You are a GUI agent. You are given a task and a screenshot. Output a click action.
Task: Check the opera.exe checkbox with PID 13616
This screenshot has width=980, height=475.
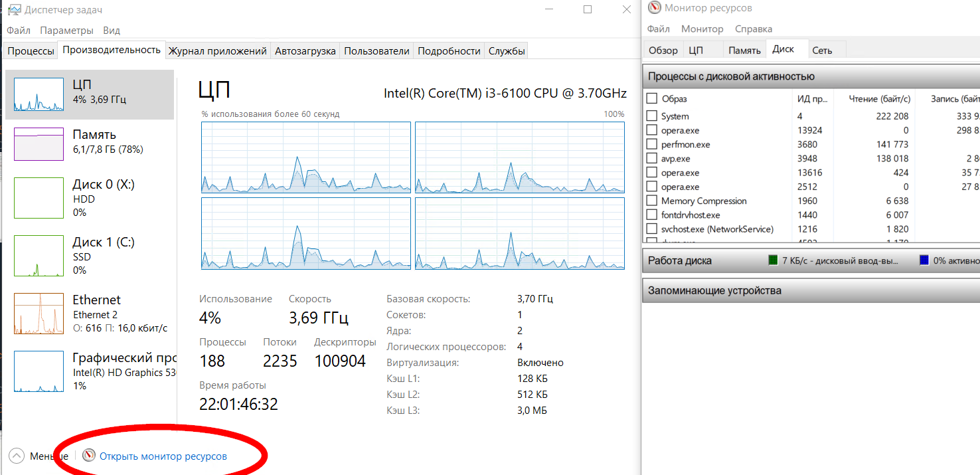(652, 173)
